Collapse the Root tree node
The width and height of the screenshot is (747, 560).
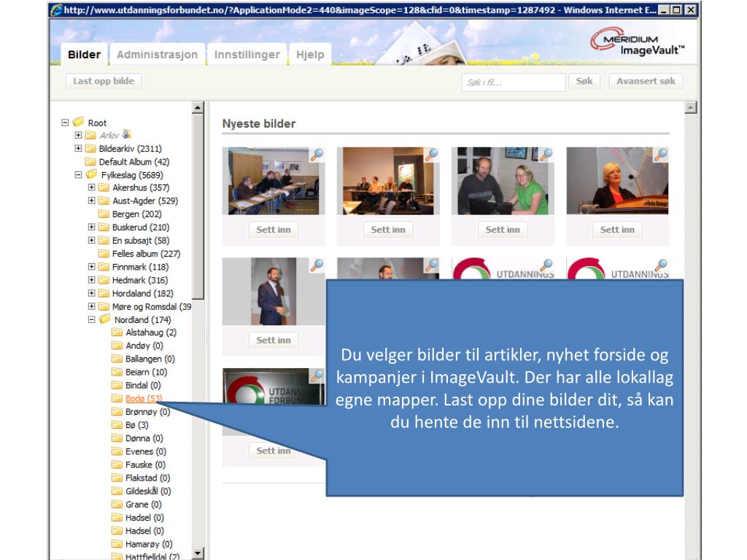coord(65,122)
